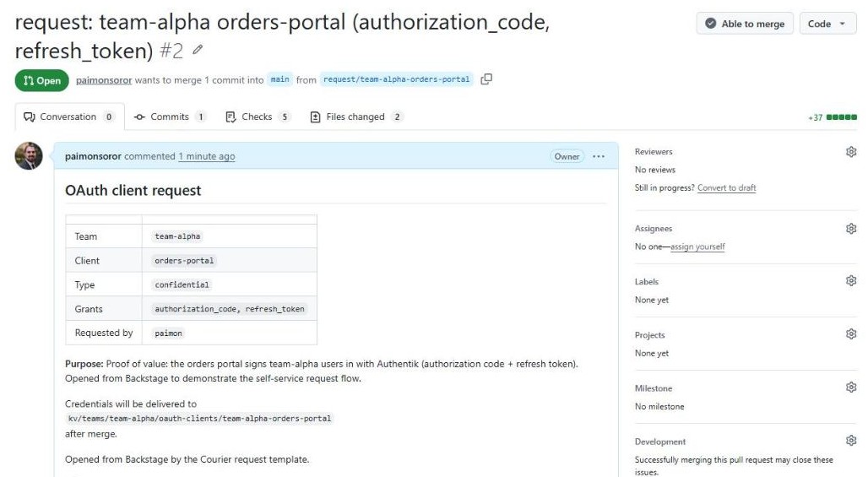Viewport: 868px width, 477px height.
Task: Open the Code dropdown button
Action: point(827,24)
